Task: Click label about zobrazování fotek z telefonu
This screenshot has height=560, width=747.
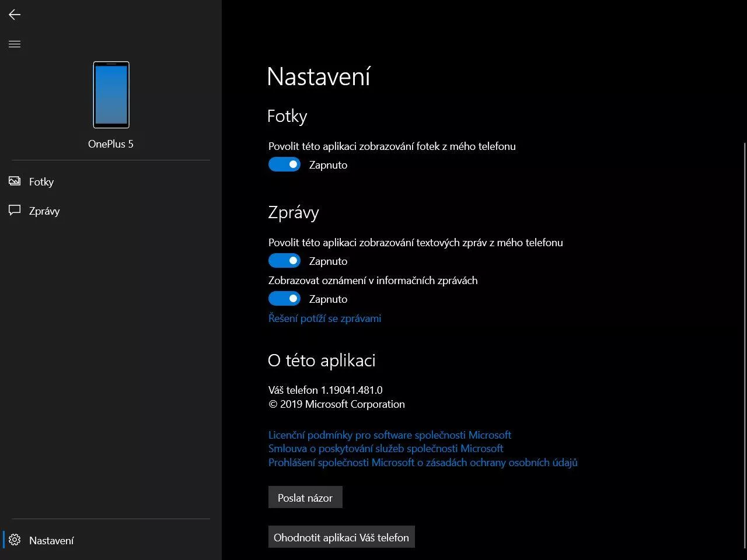Action: coord(392,146)
